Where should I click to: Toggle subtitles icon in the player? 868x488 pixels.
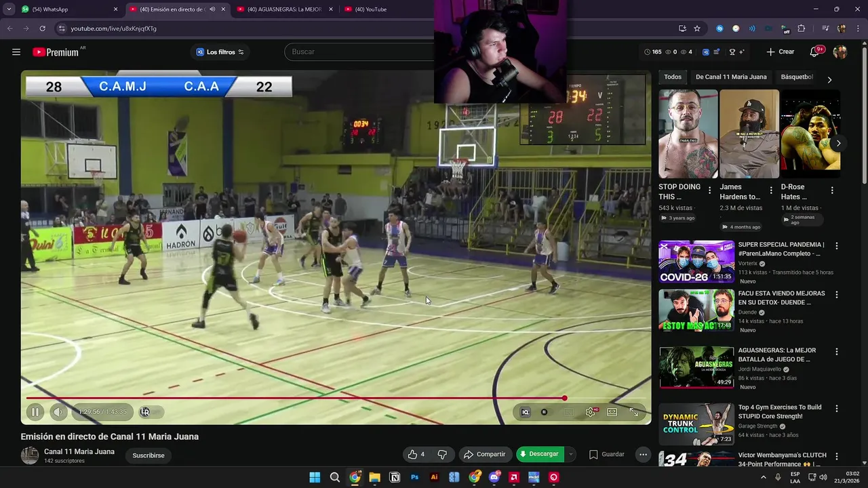(569, 411)
